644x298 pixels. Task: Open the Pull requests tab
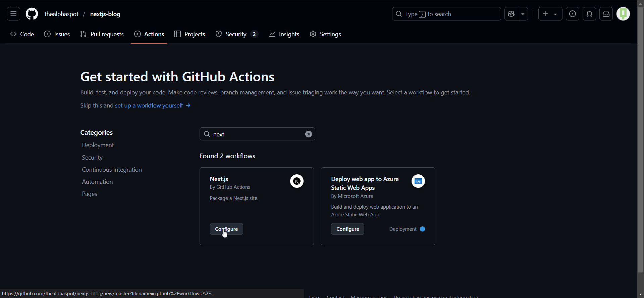click(x=102, y=34)
